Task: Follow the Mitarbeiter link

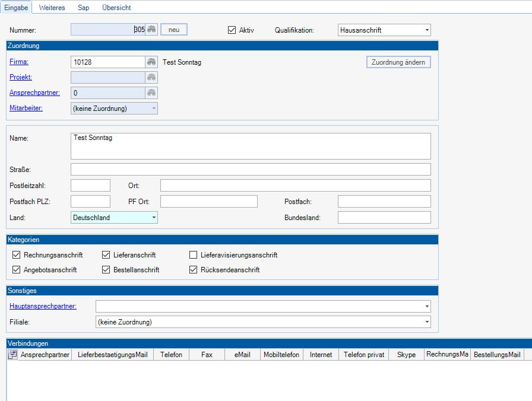Action: pos(26,108)
